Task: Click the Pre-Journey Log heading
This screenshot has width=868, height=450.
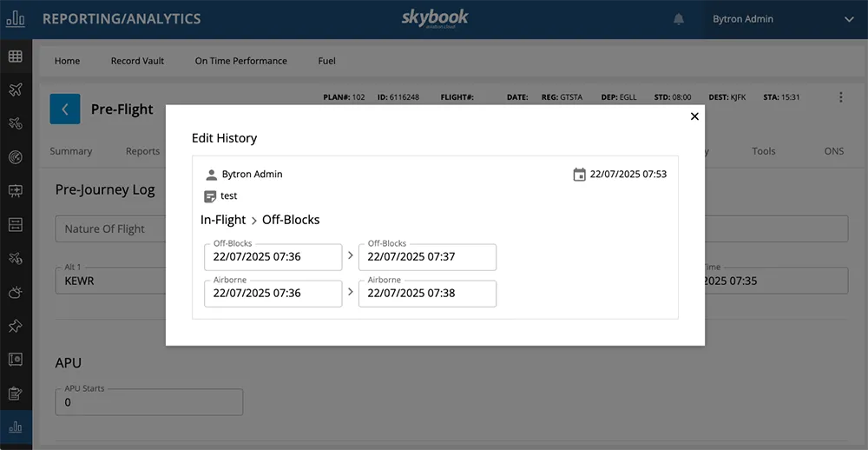Action: (105, 189)
